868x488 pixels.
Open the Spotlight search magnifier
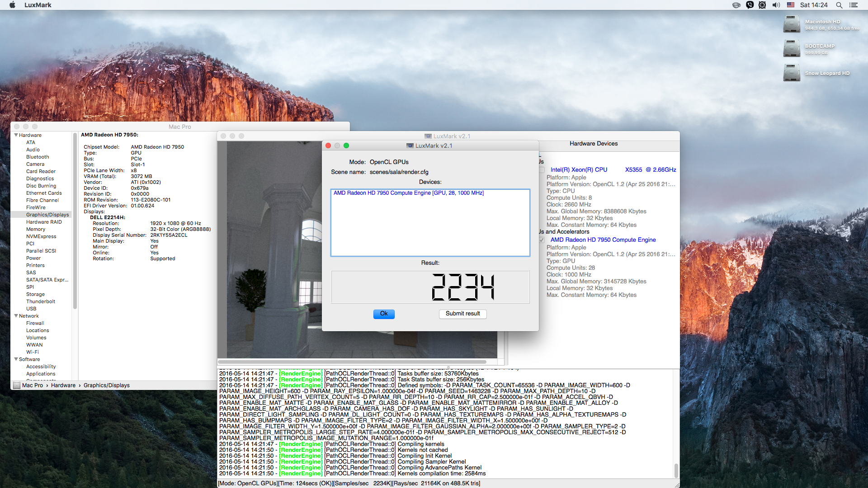pos(839,5)
